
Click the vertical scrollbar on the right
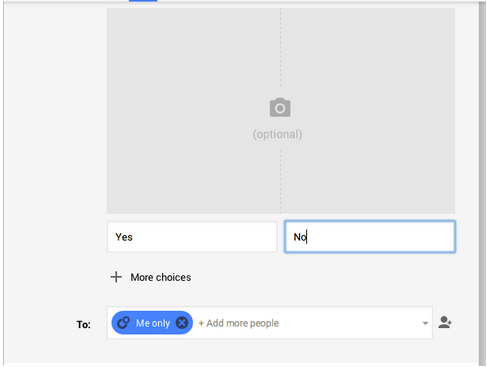[x=482, y=183]
